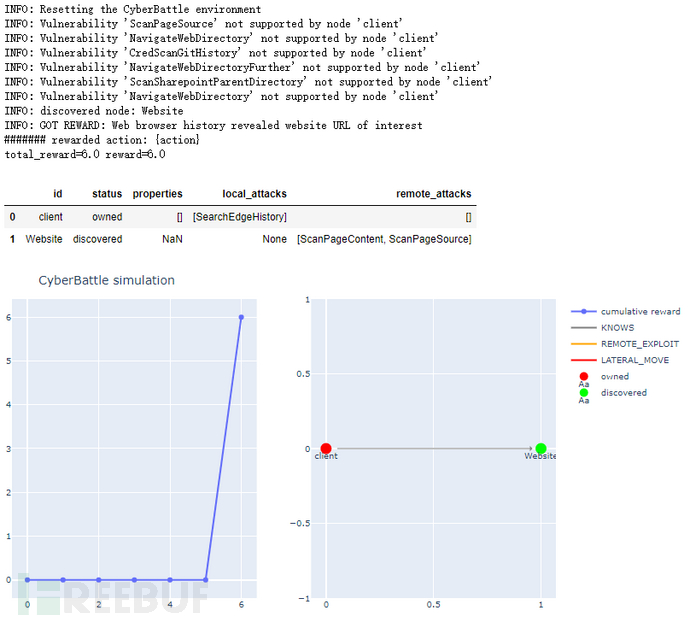The height and width of the screenshot is (622, 690).
Task: Click the 'status' column header
Action: click(107, 194)
